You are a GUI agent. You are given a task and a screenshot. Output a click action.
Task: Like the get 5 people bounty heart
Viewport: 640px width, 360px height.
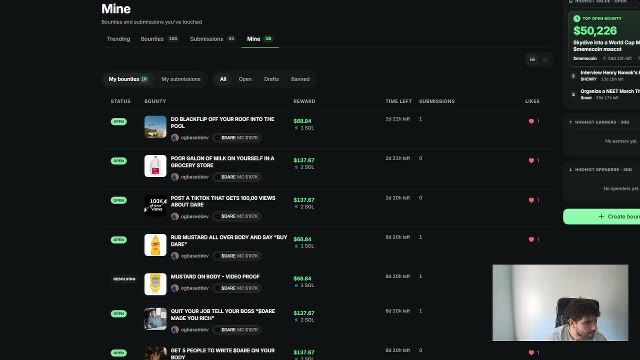[x=531, y=352]
